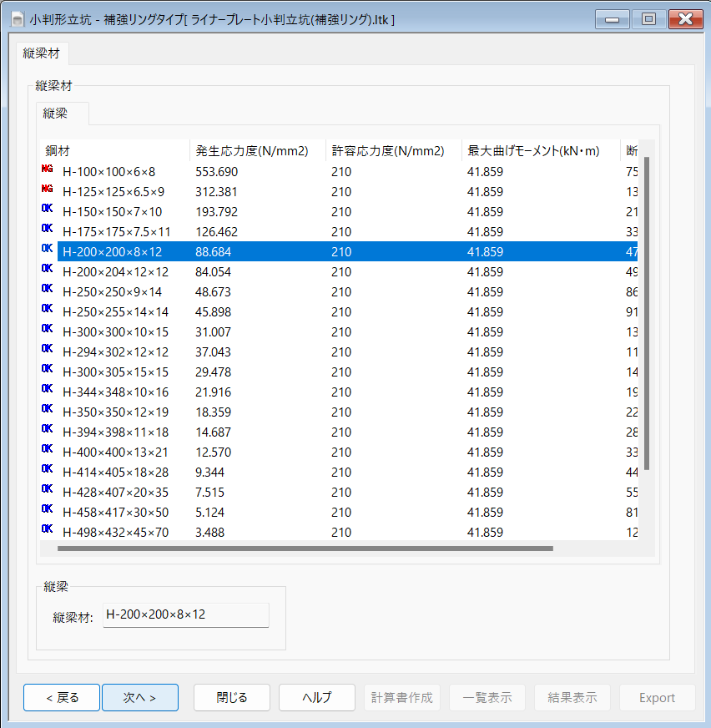Screen dimensions: 711x728
Task: Click the application icon in the title bar
Action: pyautogui.click(x=18, y=18)
